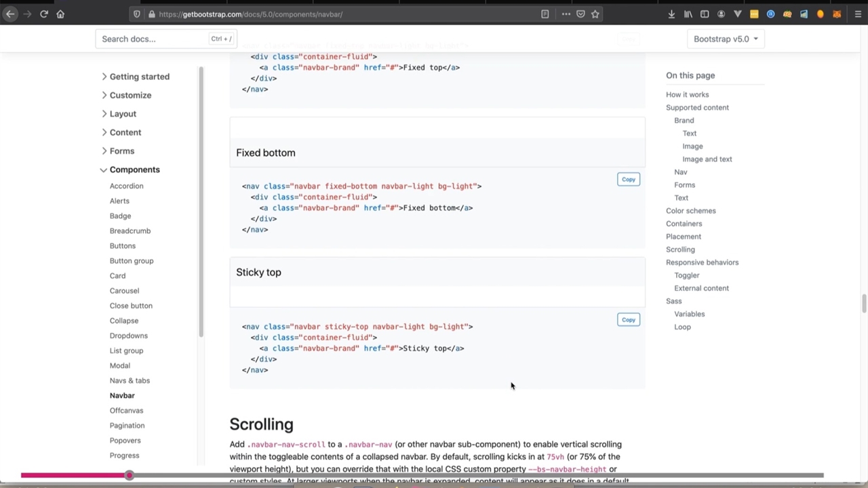
Task: Bookmark this page with the star icon
Action: click(x=595, y=14)
